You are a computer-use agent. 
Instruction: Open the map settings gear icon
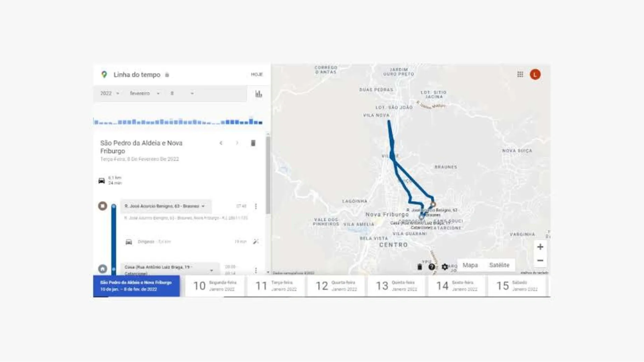point(445,267)
